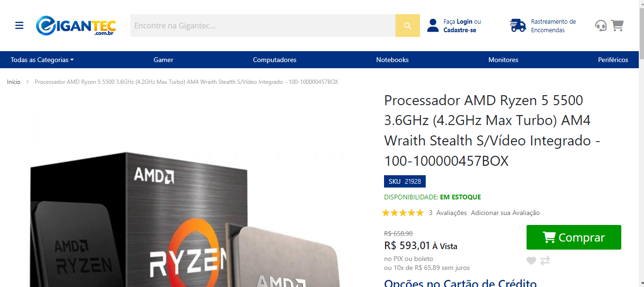The height and width of the screenshot is (287, 644).
Task: Click the Cadastre-se link
Action: [x=460, y=30]
